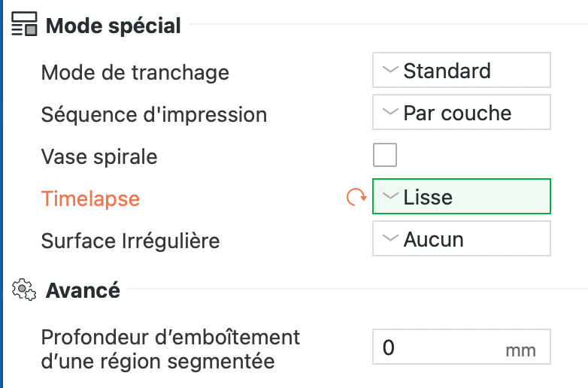588x388 pixels.
Task: Click the Mode spécial section icon
Action: 24,26
